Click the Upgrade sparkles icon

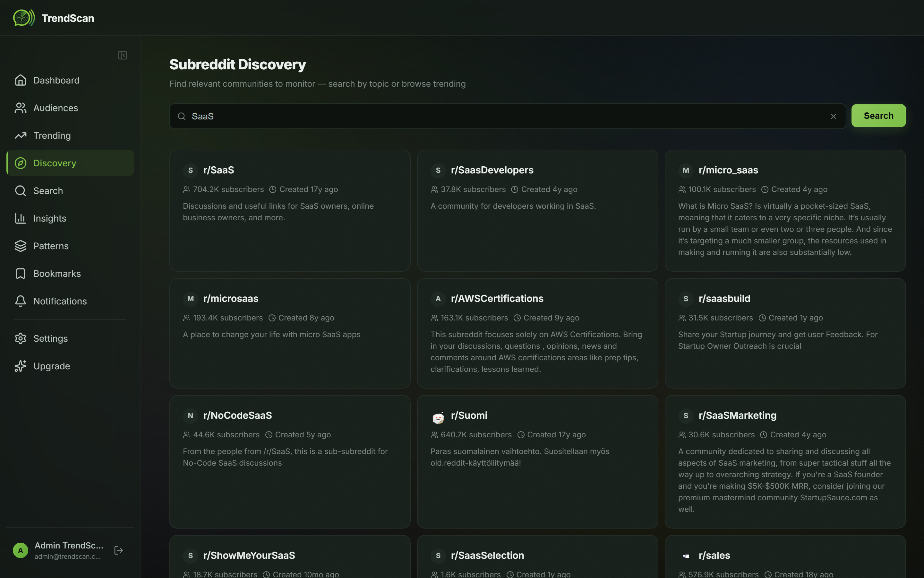coord(21,366)
